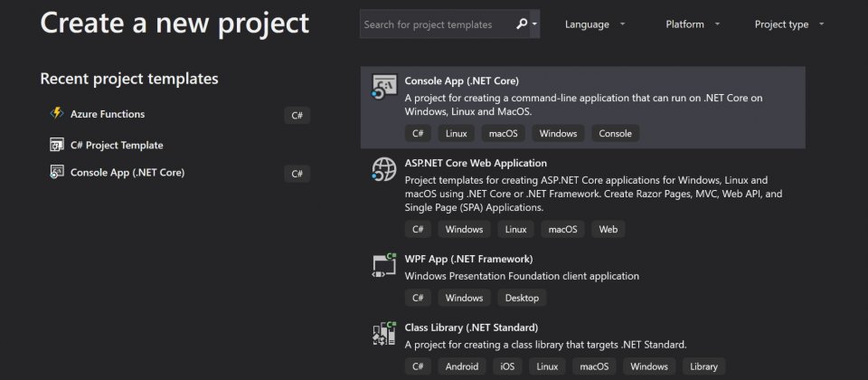Image resolution: width=868 pixels, height=380 pixels.
Task: Expand the search options arrow beside magnifier
Action: pyautogui.click(x=534, y=24)
